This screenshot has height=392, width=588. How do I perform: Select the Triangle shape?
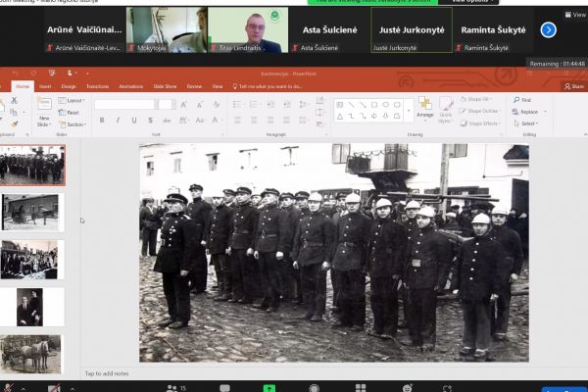pos(340,117)
